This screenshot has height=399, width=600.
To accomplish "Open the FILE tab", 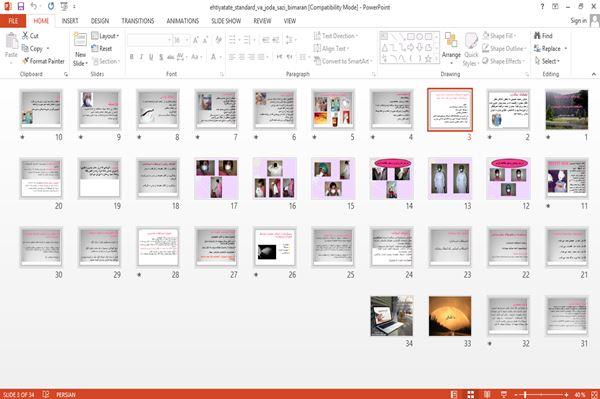I will tap(13, 21).
